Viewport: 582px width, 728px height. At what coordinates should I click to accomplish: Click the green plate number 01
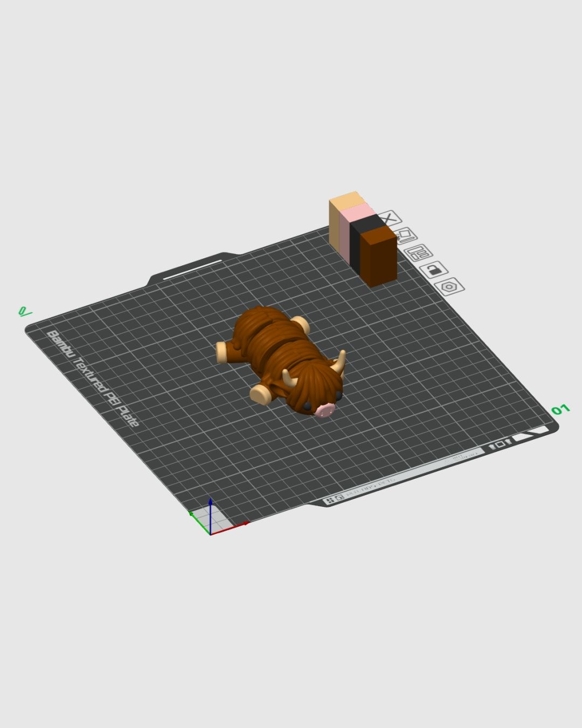click(560, 409)
